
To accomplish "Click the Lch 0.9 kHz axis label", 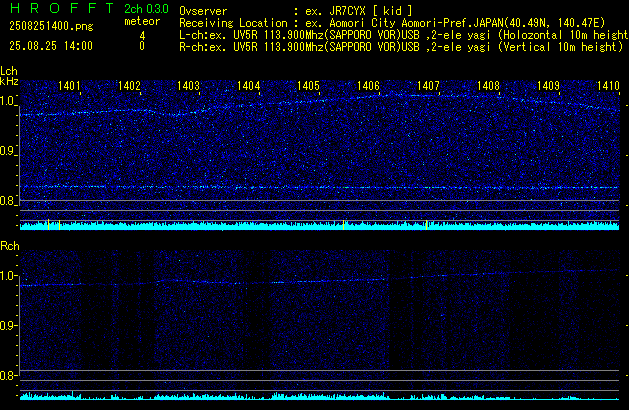I will point(8,151).
